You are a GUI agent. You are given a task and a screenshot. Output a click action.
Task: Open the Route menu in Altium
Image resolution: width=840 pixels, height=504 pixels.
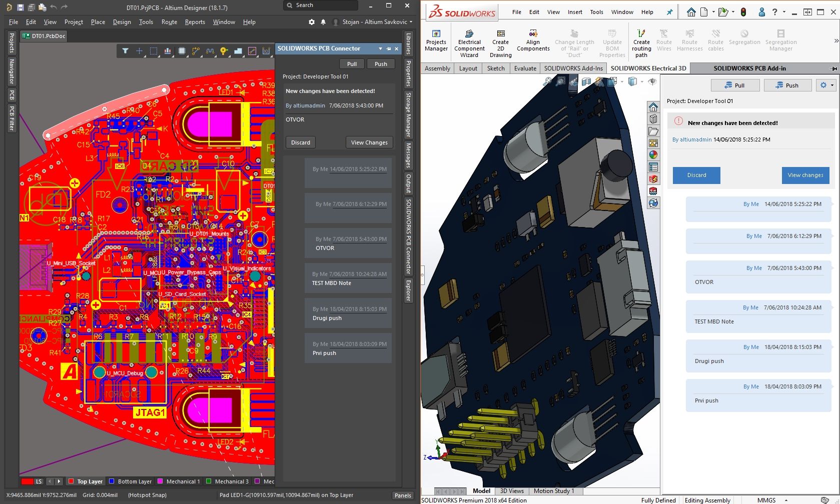(169, 22)
